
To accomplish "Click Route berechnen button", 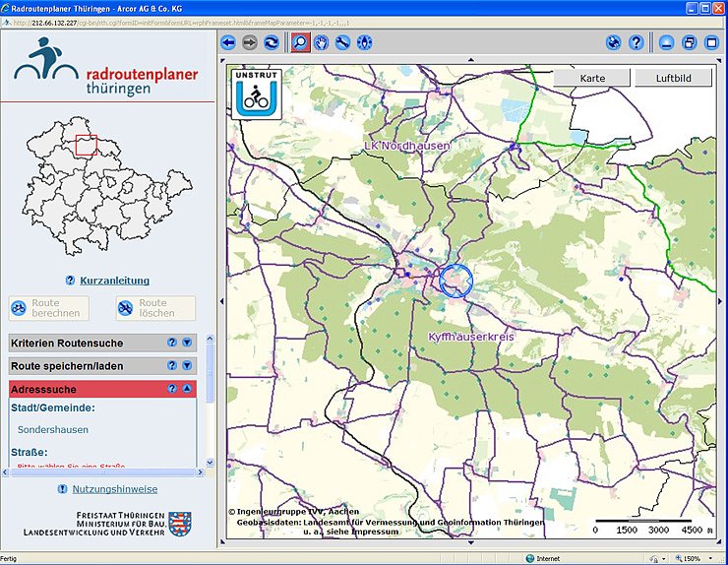I will 48,308.
